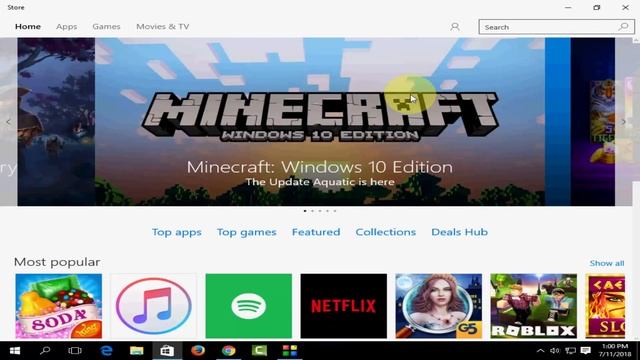Open the colorful tiles taskbar app
Screen dimensions: 640x360
(x=290, y=351)
